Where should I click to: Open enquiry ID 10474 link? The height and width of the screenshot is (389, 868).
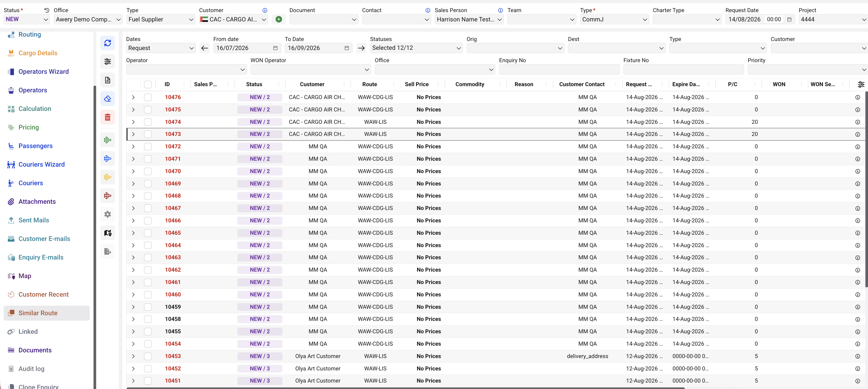[173, 122]
